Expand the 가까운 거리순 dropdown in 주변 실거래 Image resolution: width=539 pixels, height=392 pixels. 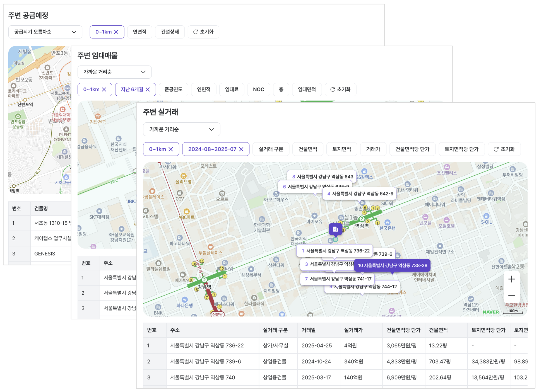181,129
